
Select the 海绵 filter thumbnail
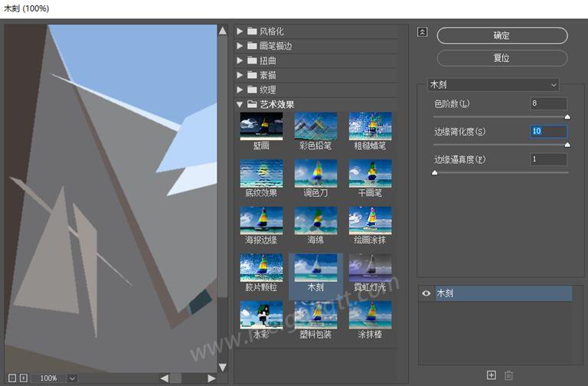click(x=315, y=221)
